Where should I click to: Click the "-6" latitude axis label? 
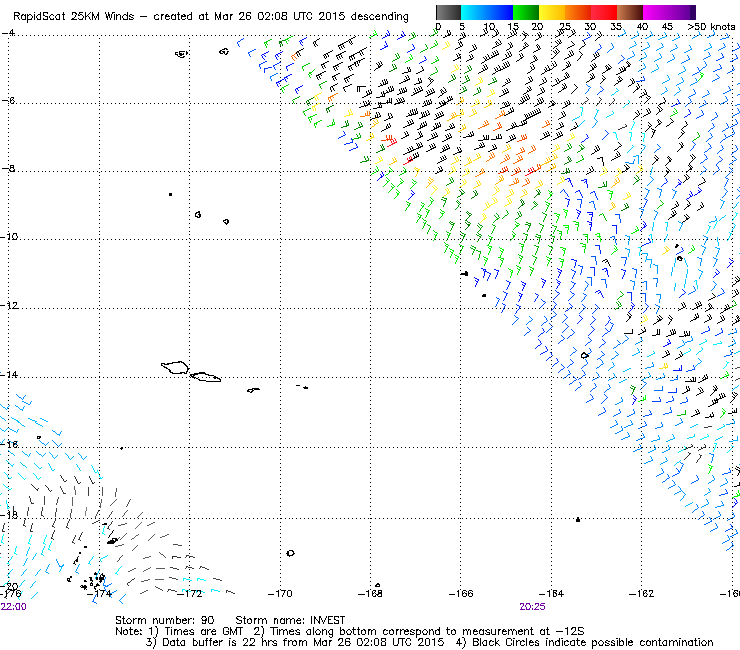(8, 101)
